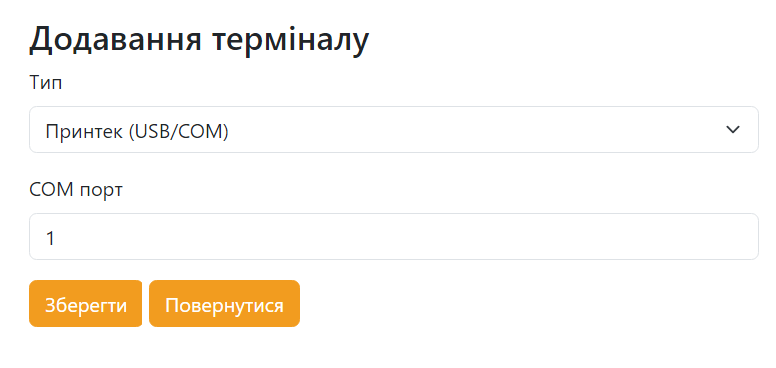The image size is (776, 368).
Task: Click the value 1 in COM порт field
Action: [x=50, y=238]
